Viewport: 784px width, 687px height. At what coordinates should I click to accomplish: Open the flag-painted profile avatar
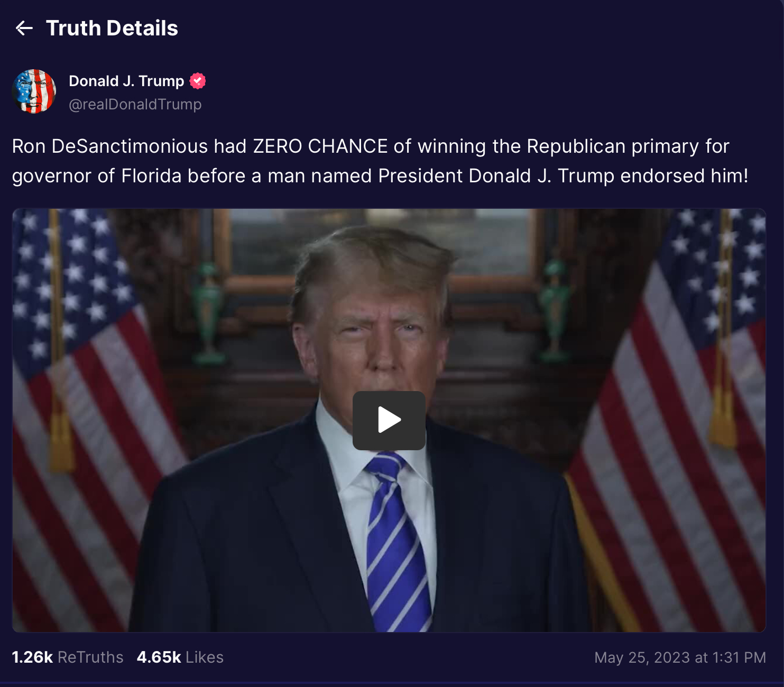tap(34, 91)
